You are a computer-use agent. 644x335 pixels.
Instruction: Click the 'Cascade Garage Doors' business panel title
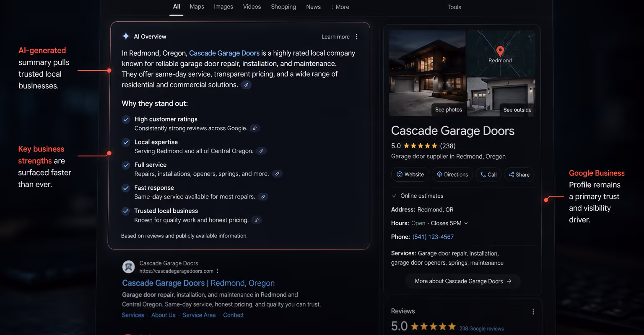coord(452,131)
